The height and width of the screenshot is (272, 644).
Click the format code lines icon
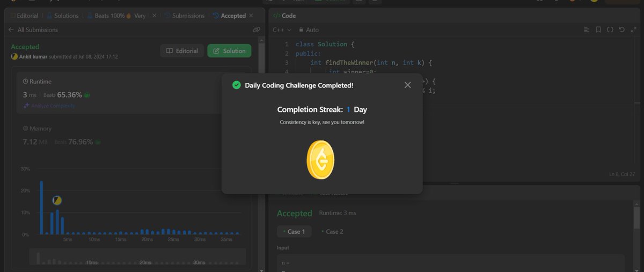coord(587,30)
